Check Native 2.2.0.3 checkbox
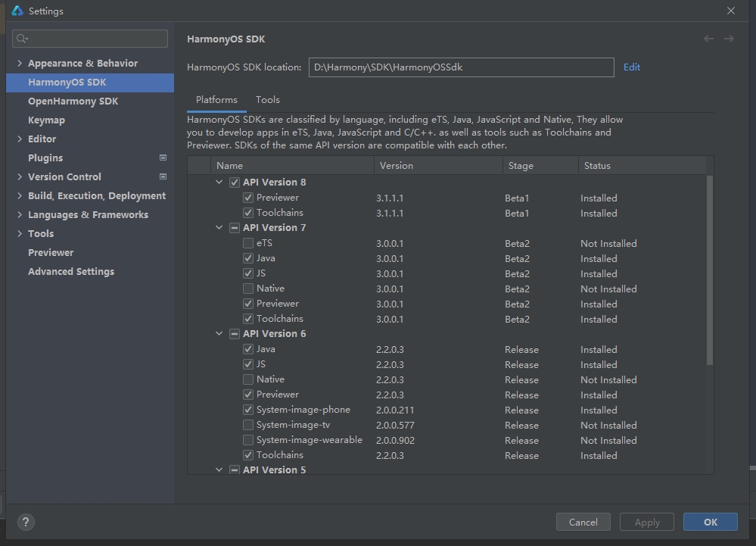The width and height of the screenshot is (756, 546). 247,379
